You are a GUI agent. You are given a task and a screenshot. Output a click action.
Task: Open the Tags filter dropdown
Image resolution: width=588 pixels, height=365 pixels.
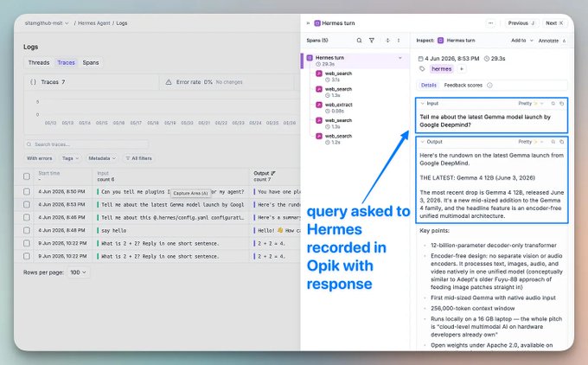pos(70,158)
